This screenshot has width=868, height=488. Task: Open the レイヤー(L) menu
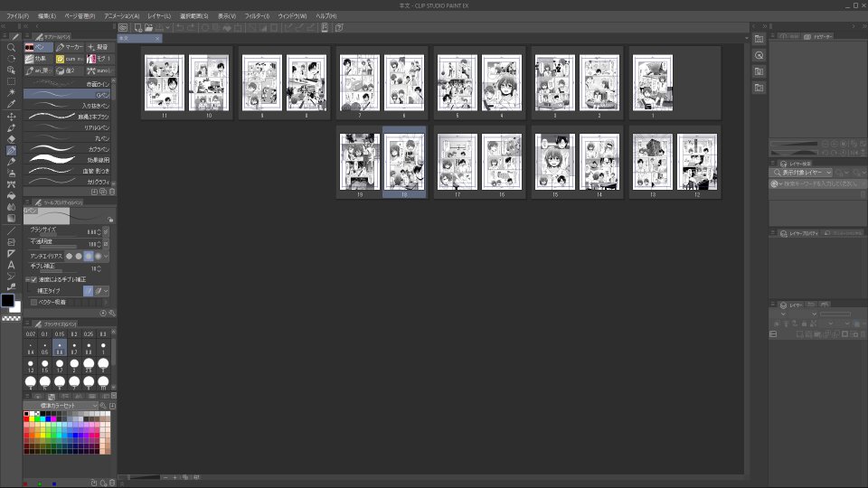(159, 16)
